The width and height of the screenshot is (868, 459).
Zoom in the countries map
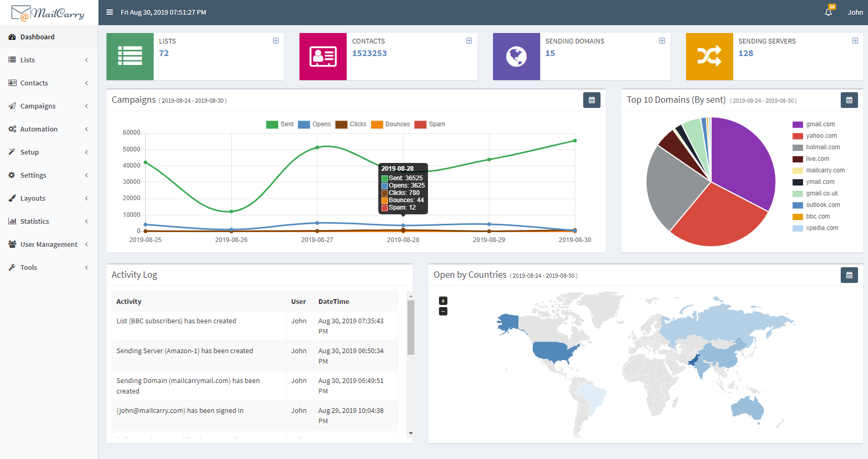(x=443, y=301)
